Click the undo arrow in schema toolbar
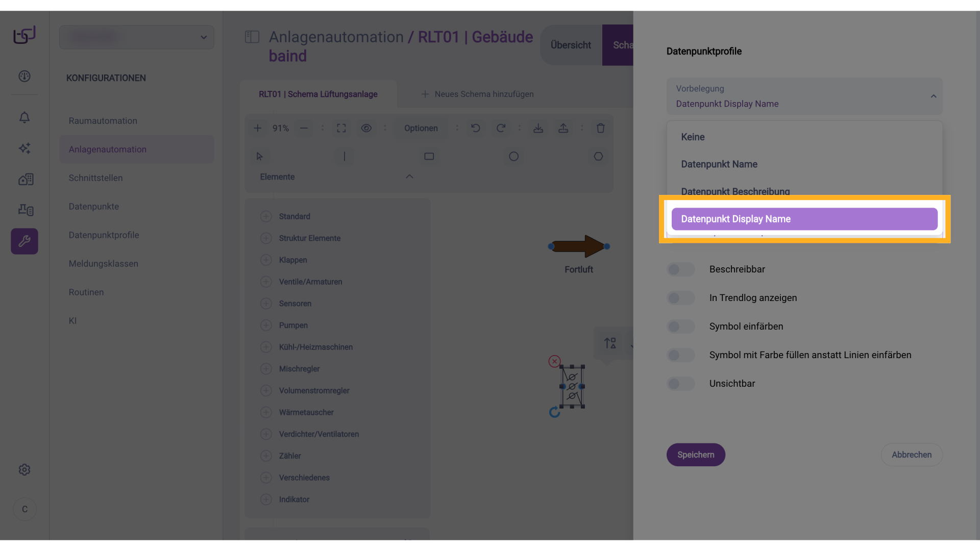The width and height of the screenshot is (980, 551). (x=475, y=128)
